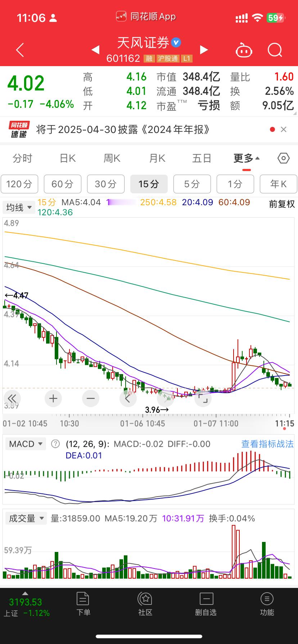The image size is (298, 644).
Task: Open the 2024年年报 disclosure news
Action: pyautogui.click(x=123, y=129)
